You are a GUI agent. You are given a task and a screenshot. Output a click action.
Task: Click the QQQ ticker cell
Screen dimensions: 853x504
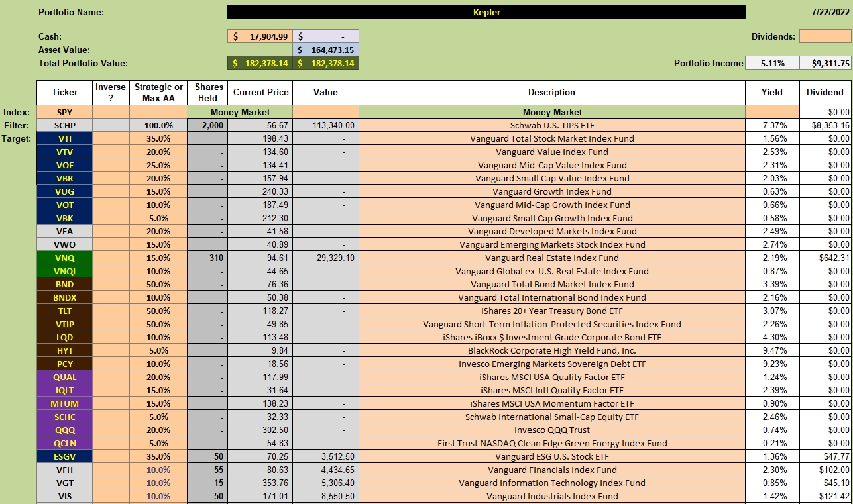point(64,430)
